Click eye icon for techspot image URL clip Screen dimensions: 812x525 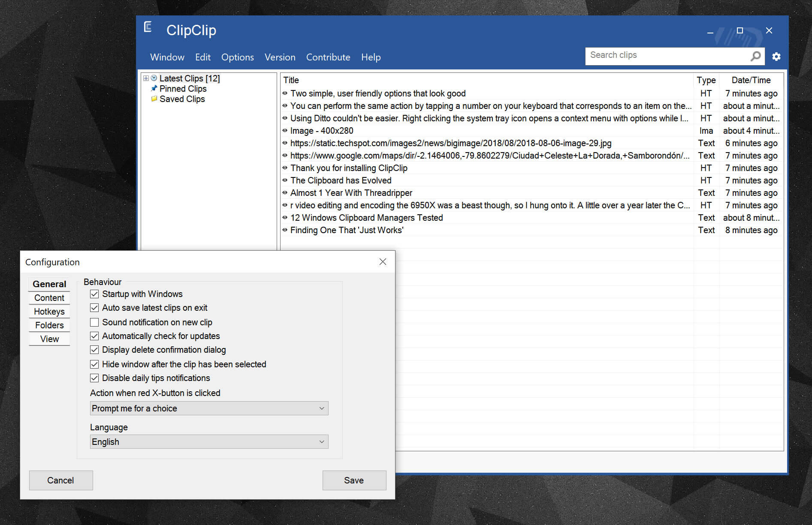285,143
